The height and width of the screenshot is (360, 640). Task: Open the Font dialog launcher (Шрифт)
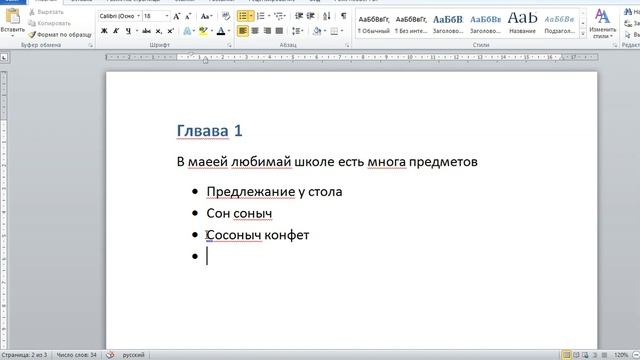pos(229,45)
